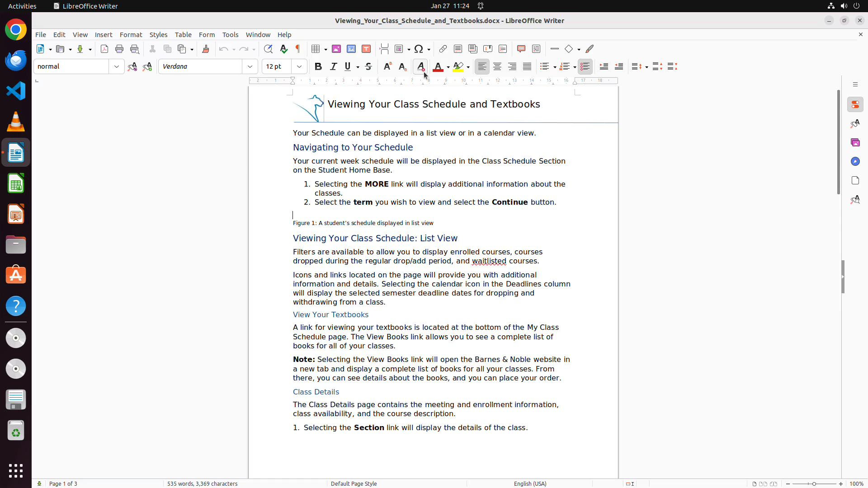Open the sidebar Navigator panel
Image resolution: width=868 pixels, height=488 pixels.
(855, 161)
